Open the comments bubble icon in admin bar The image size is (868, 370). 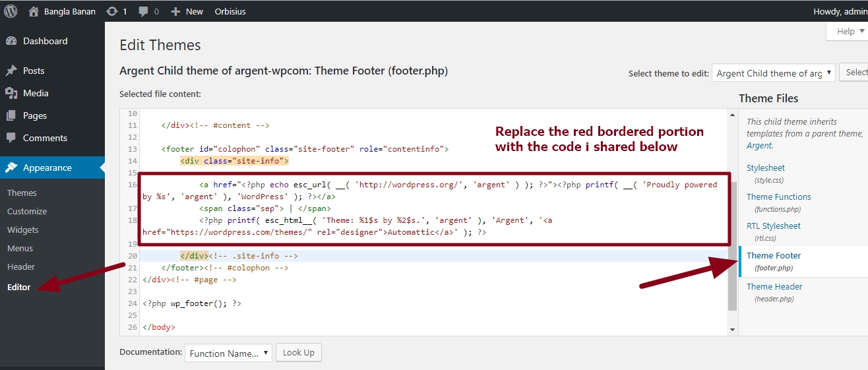pos(142,11)
